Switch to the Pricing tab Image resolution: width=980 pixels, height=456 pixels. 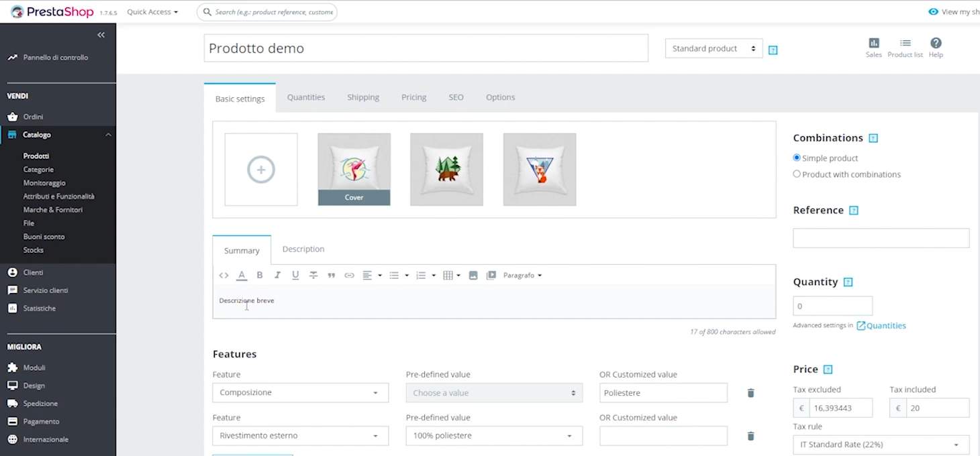(x=413, y=97)
